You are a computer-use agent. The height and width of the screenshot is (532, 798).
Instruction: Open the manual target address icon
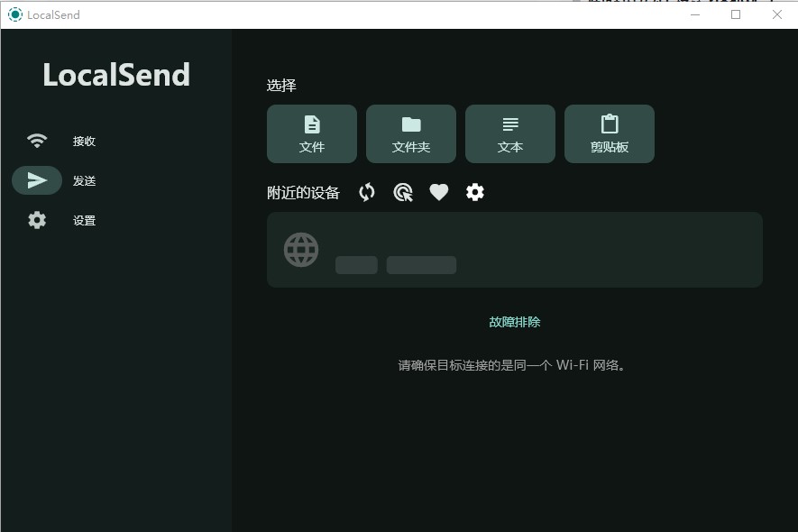[403, 192]
